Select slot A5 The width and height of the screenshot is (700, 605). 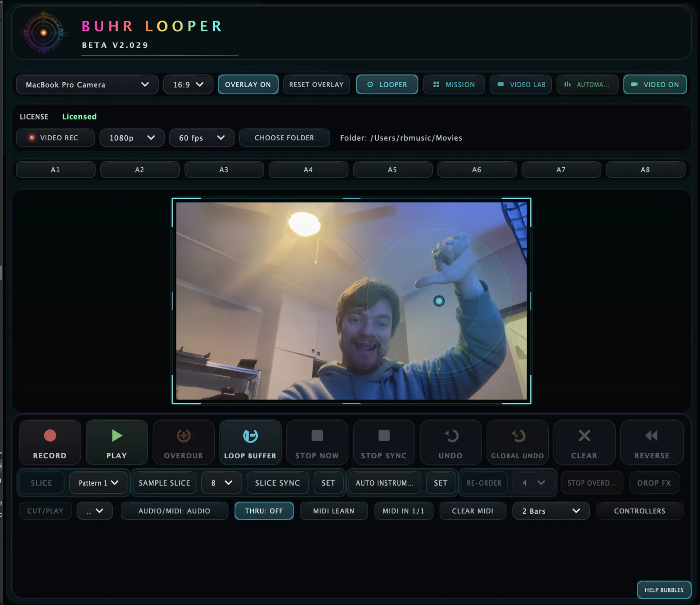pyautogui.click(x=392, y=169)
